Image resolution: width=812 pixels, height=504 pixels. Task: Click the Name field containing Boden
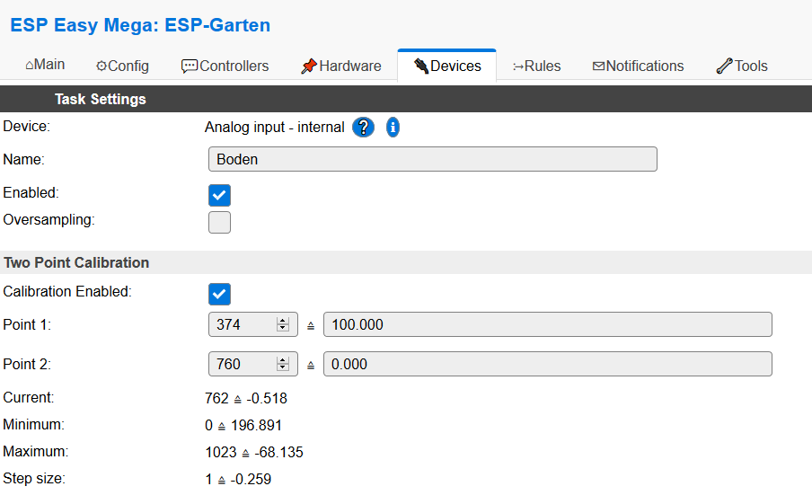pos(432,159)
